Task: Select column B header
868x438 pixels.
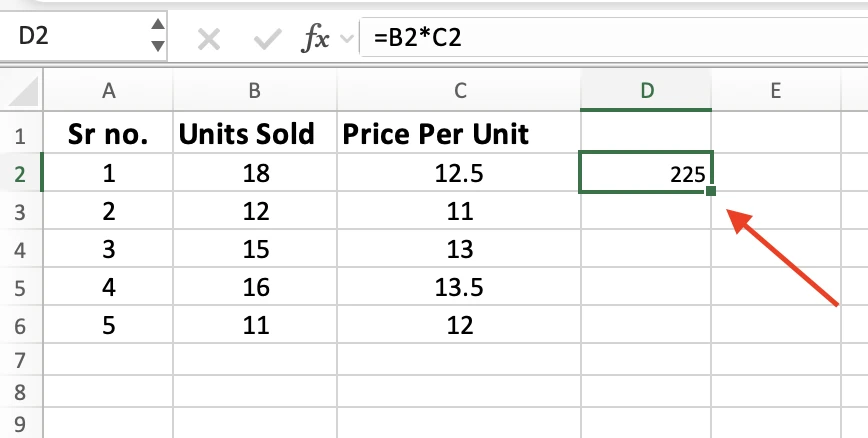Action: 255,91
